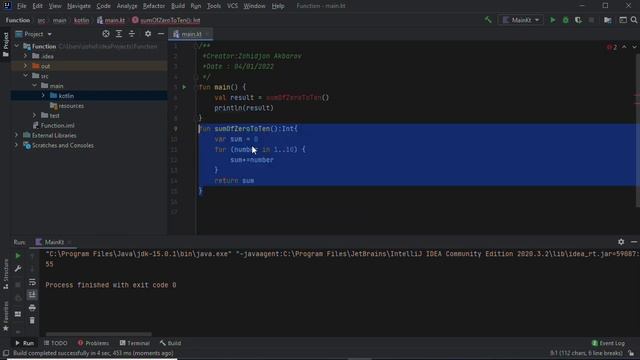Toggle soft-wrap in Run console
This screenshot has height=360, width=640.
[32, 282]
